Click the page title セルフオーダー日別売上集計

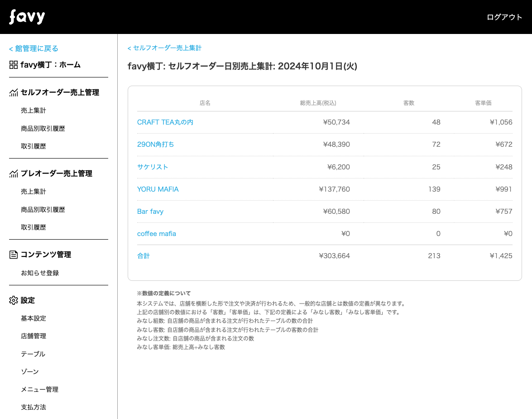tap(242, 66)
